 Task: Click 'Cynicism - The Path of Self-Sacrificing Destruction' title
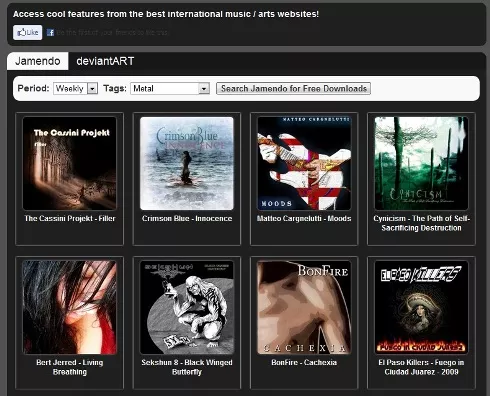421,223
